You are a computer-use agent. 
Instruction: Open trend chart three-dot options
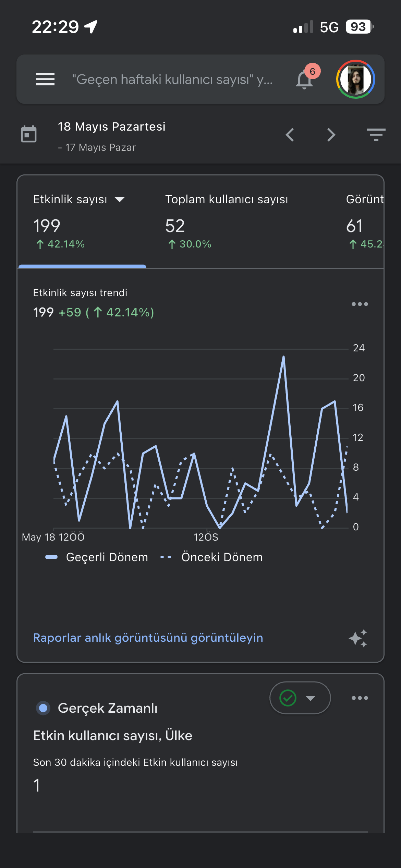click(360, 304)
